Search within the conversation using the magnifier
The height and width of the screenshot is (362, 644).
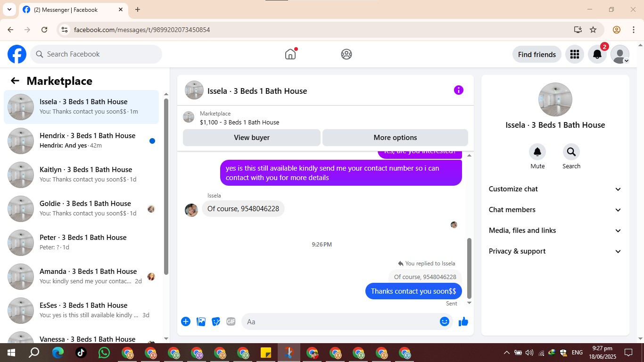point(571,152)
